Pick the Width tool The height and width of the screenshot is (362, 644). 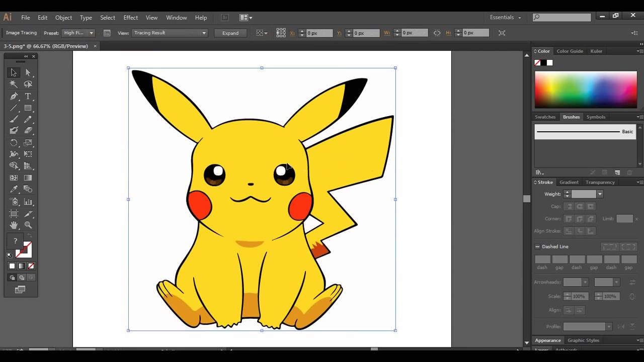14,154
